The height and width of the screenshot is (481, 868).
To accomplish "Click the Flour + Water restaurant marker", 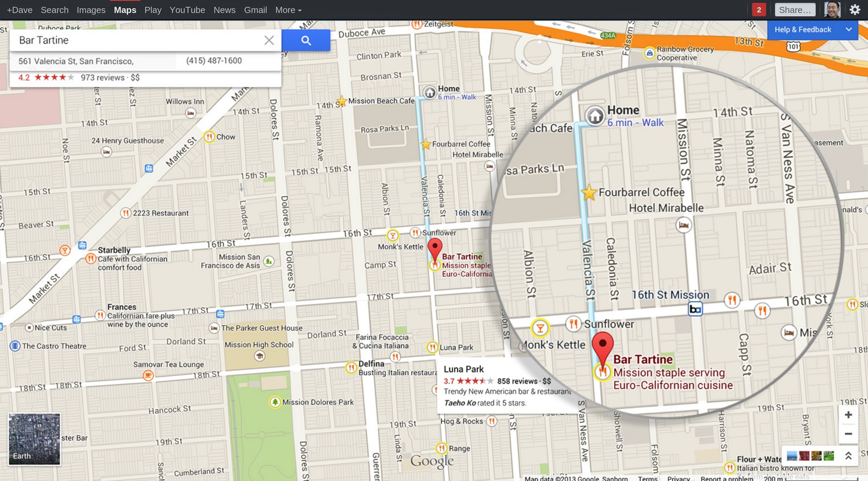I will 730,467.
